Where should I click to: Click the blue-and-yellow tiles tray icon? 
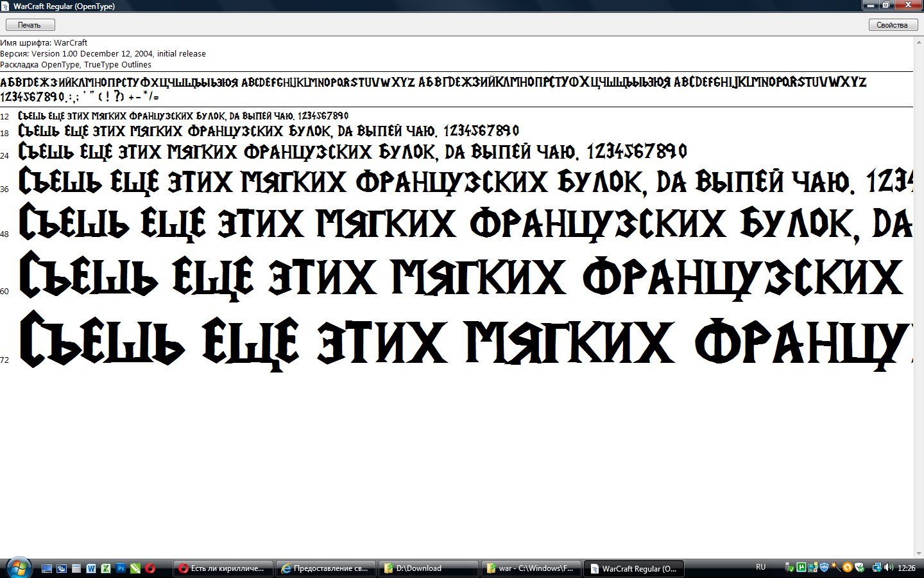813,567
